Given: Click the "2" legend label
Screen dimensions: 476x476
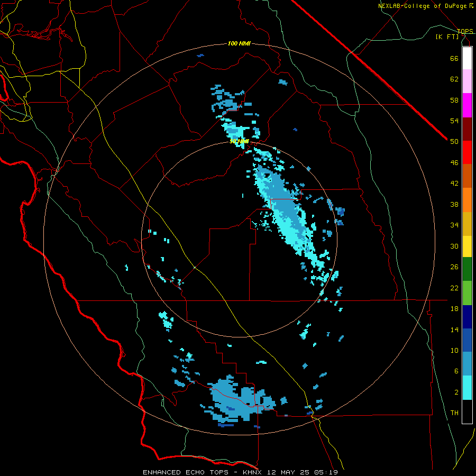Looking at the screenshot, I should (x=456, y=392).
